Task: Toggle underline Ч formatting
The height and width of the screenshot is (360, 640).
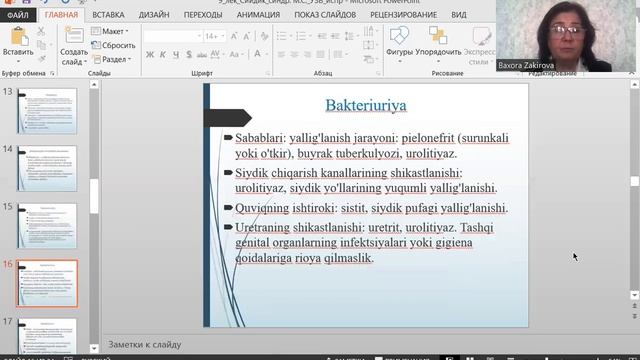Action: [176, 54]
